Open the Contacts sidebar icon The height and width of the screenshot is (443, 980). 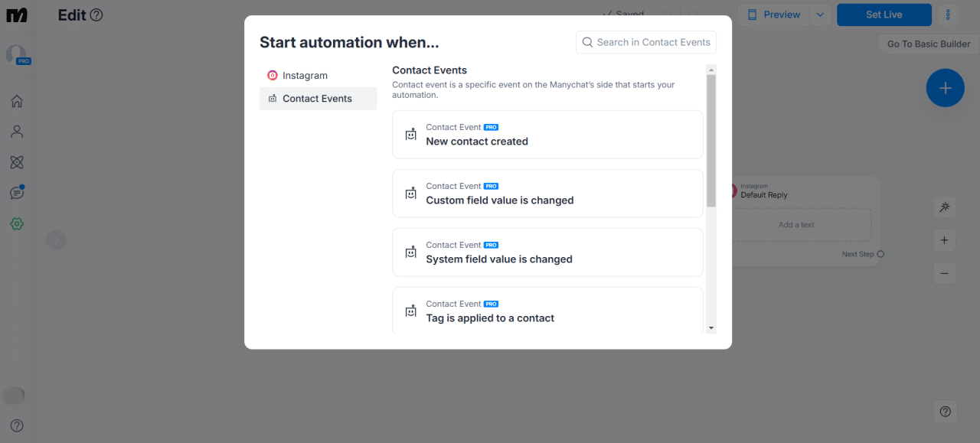click(17, 132)
